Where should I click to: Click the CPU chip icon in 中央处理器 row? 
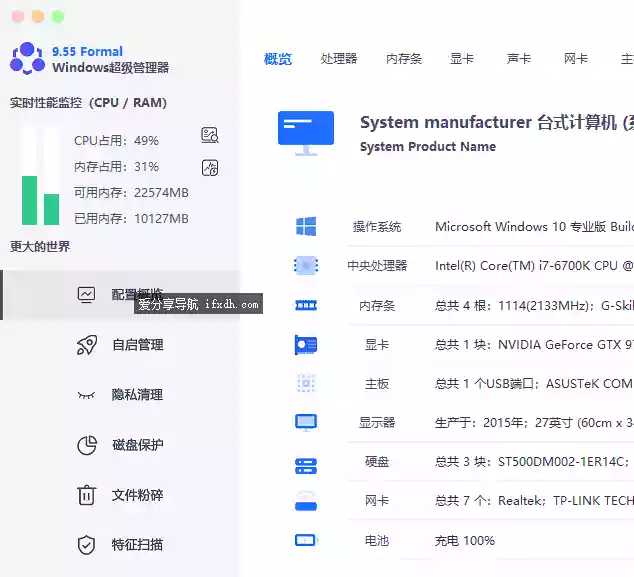click(x=306, y=266)
